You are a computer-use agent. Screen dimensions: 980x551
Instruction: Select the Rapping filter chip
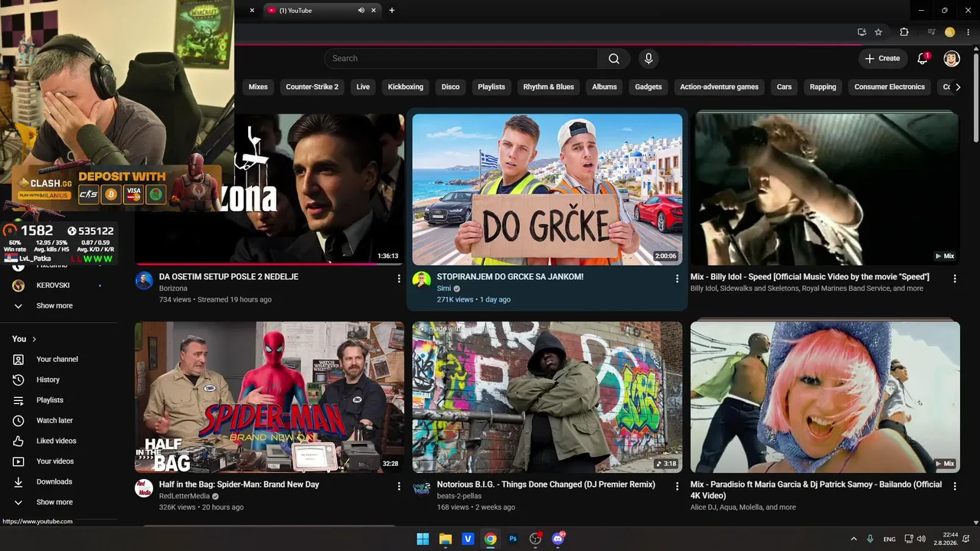click(823, 87)
